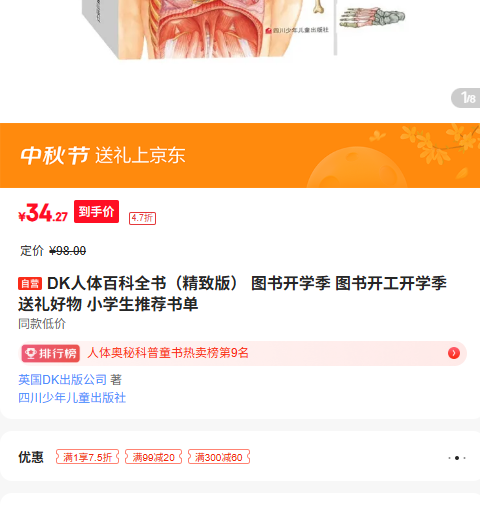Image resolution: width=480 pixels, height=512 pixels.
Task: Select the 满300减60 coupon
Action: pos(219,457)
